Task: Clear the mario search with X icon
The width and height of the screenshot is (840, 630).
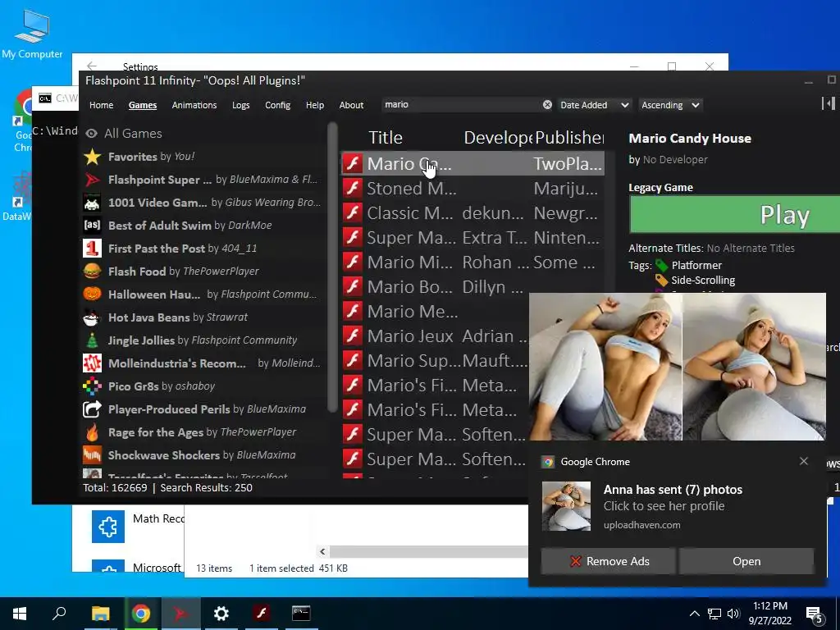Action: pyautogui.click(x=547, y=105)
